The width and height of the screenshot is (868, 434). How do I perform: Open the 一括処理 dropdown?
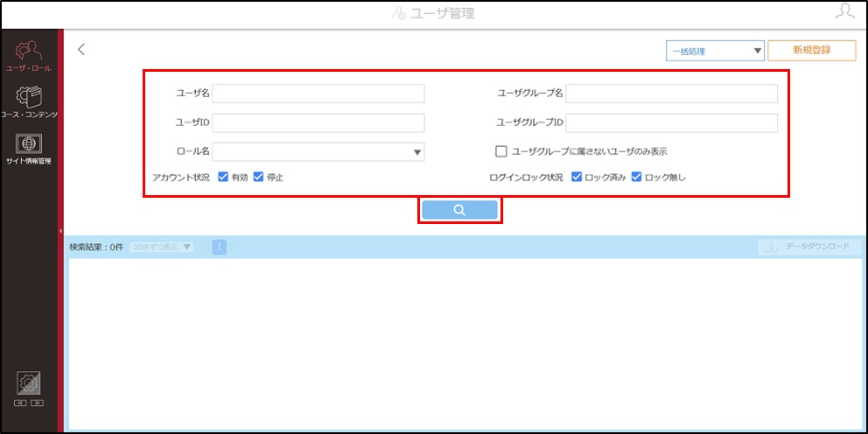(x=715, y=51)
